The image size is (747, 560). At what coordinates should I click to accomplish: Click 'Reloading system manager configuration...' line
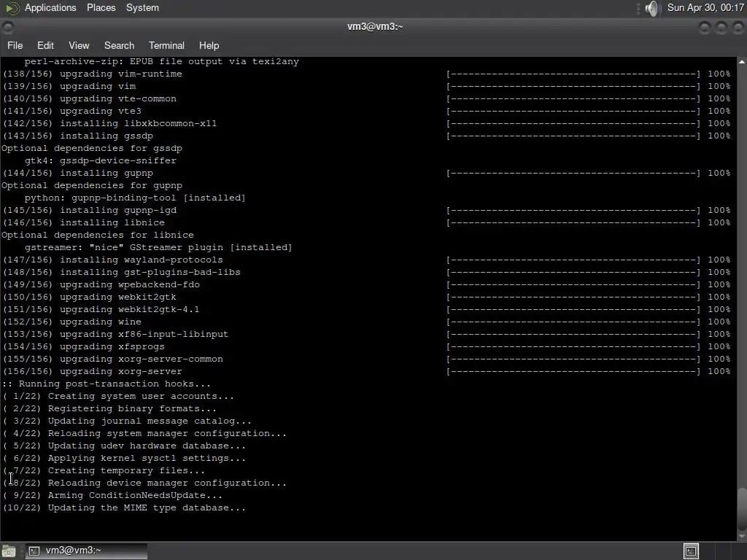click(x=145, y=433)
